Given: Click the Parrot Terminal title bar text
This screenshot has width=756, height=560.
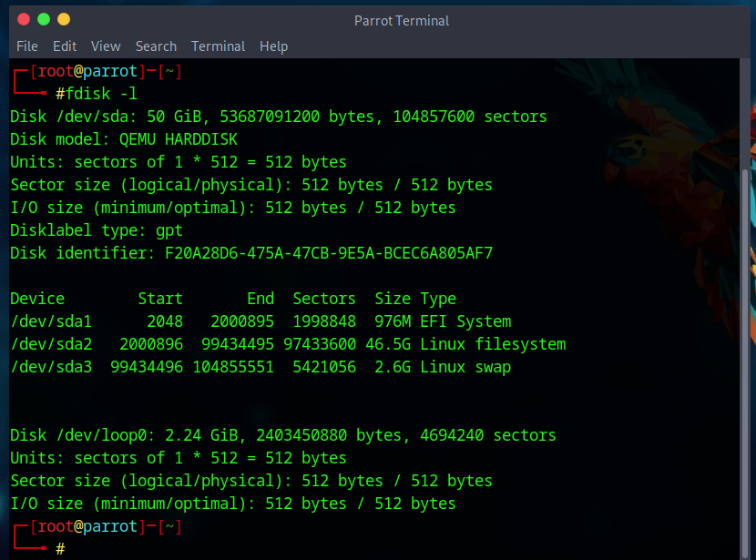Looking at the screenshot, I should [x=401, y=20].
